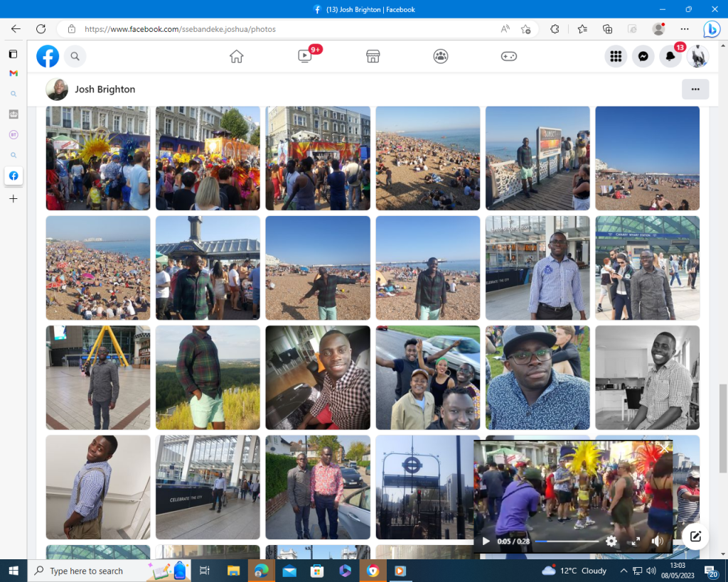Play the floating carnival video

point(486,541)
